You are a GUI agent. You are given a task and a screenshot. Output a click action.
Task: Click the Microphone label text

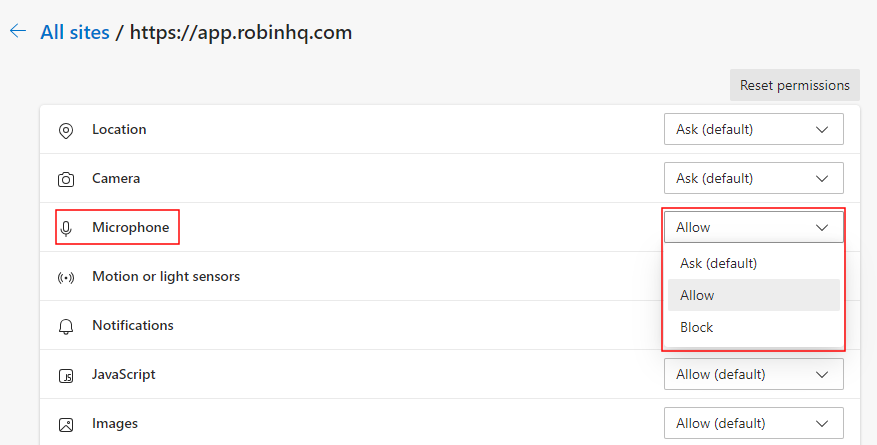click(130, 227)
